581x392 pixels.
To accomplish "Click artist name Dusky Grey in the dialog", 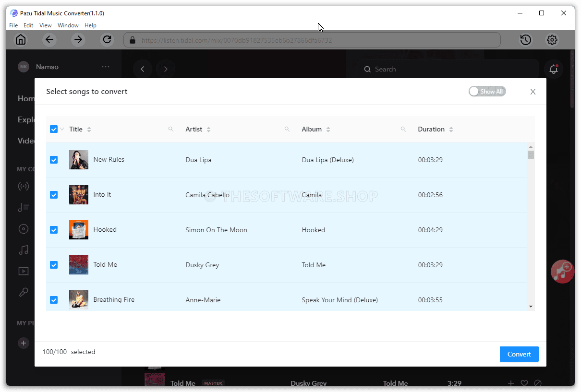I will click(202, 265).
